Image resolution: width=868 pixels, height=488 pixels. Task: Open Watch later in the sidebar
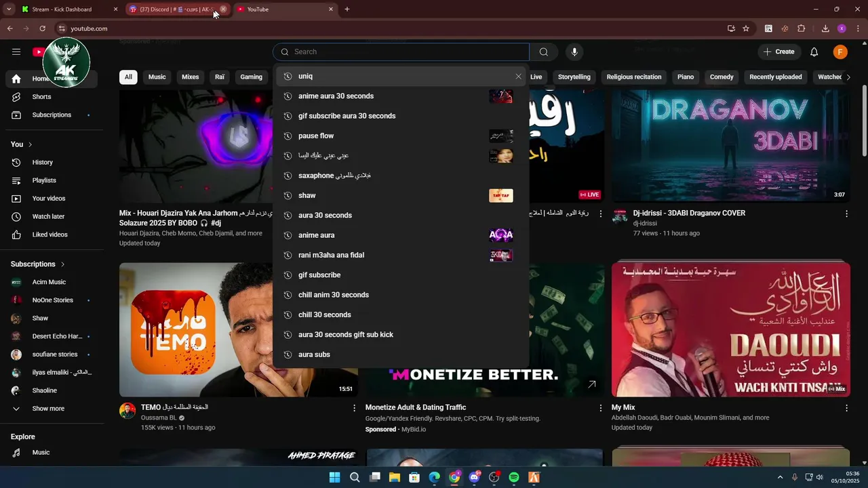point(52,217)
